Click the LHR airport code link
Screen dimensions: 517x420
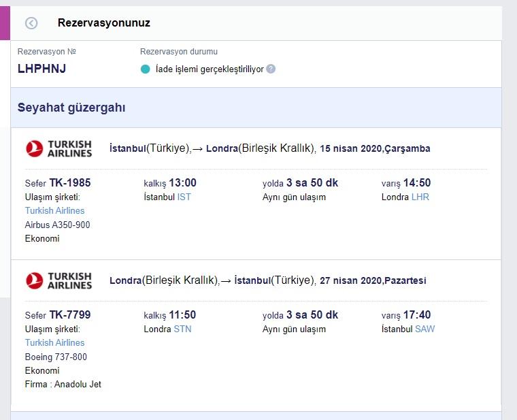420,197
